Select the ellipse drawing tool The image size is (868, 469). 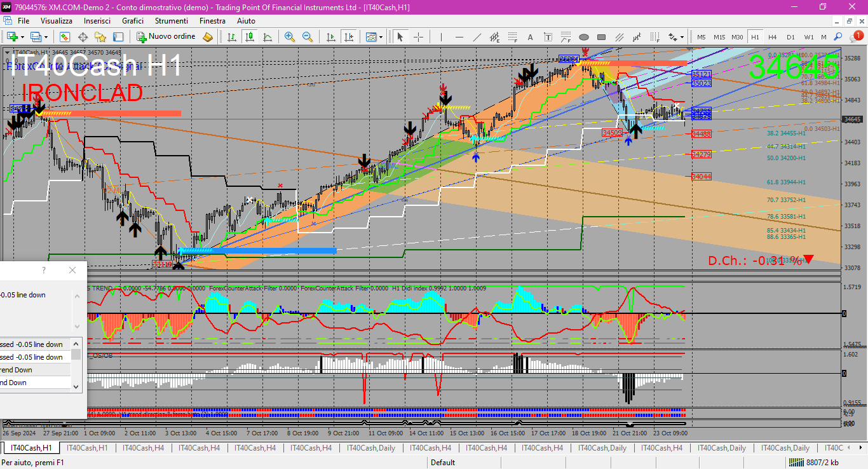coord(584,37)
